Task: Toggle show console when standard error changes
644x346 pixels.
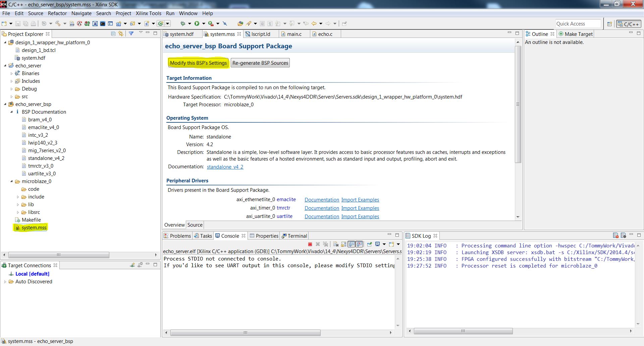Action: tap(359, 244)
